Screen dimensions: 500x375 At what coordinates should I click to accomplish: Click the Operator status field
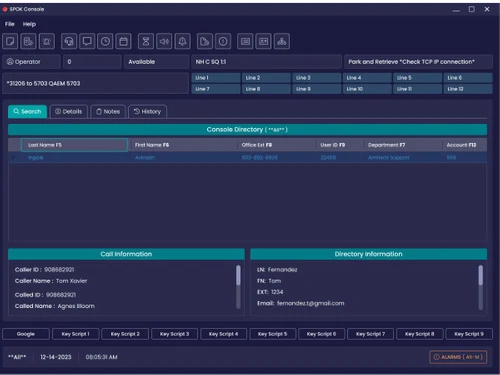(x=32, y=62)
